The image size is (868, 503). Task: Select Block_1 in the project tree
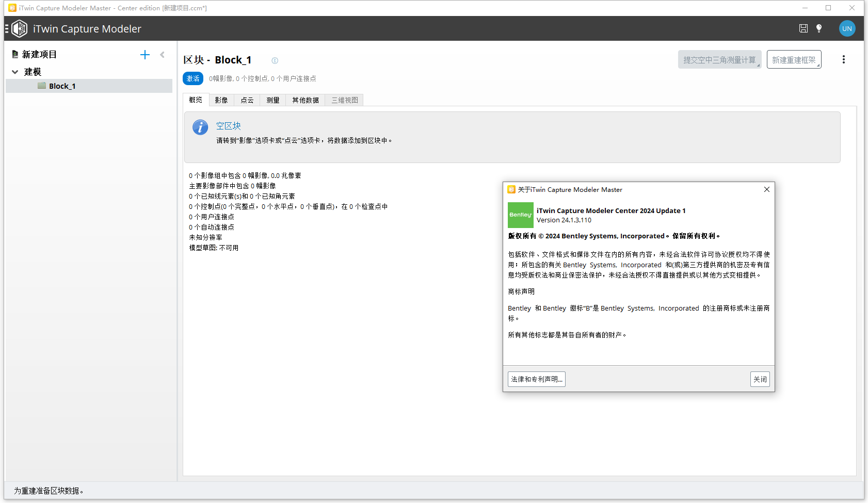click(89, 86)
